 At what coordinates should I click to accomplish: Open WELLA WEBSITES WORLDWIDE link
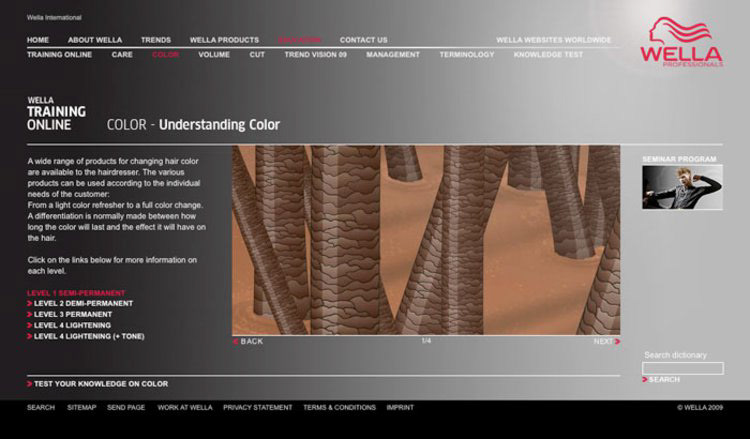[553, 40]
